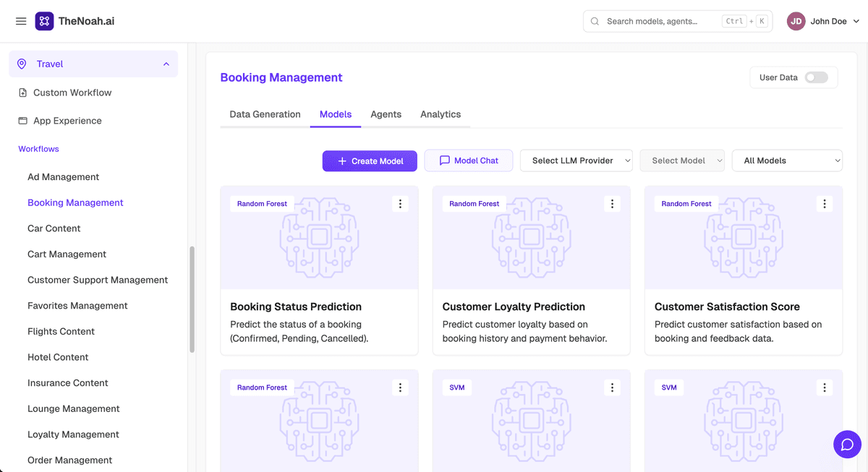Click the Model Chat button
The image size is (868, 472).
469,160
